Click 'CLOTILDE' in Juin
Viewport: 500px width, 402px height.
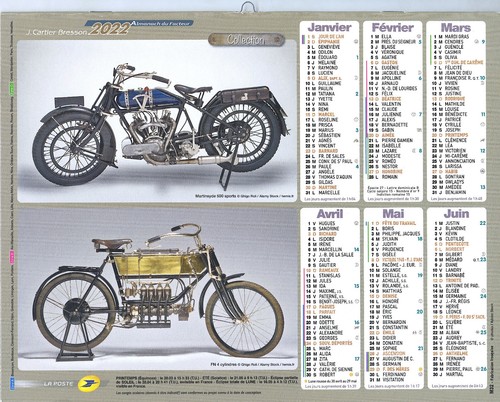coord(455,239)
